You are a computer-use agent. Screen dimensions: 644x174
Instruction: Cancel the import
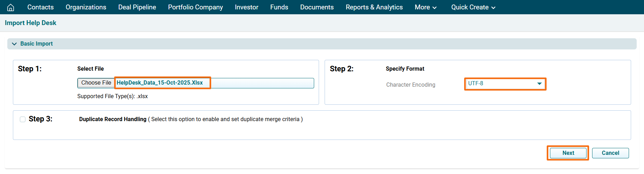(610, 153)
